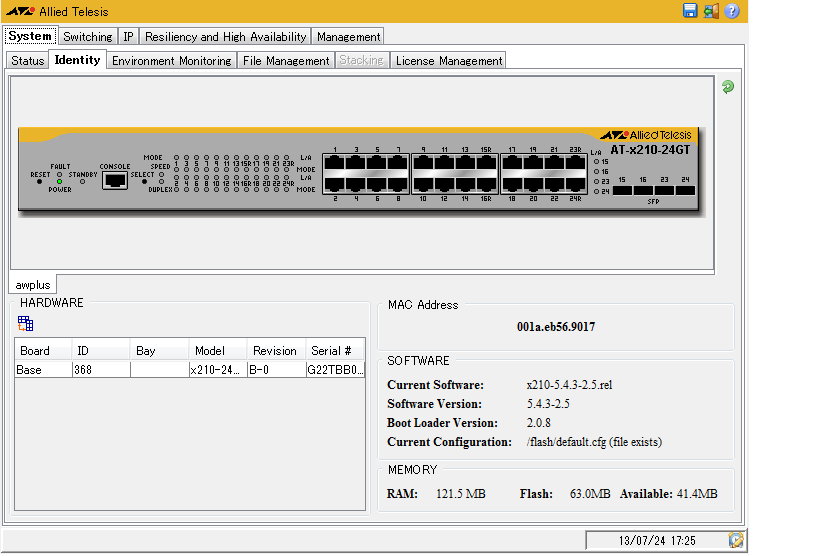Select the Base board cell
The width and height of the screenshot is (819, 556).
click(x=44, y=369)
